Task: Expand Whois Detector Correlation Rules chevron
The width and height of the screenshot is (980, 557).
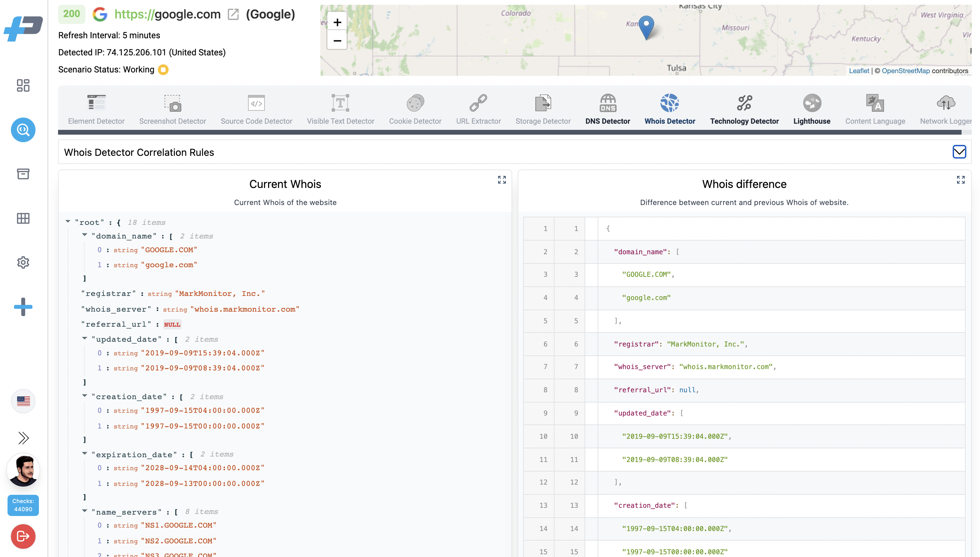Action: (959, 152)
